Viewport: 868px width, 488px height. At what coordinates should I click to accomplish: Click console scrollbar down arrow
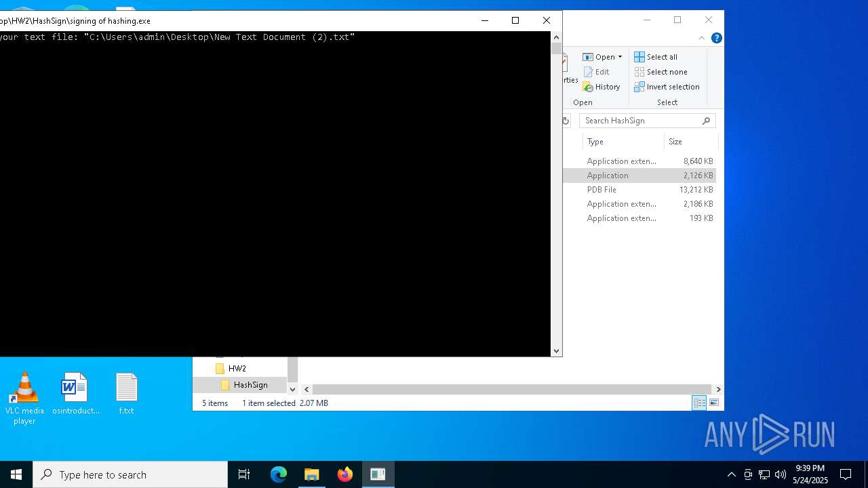[x=557, y=351]
